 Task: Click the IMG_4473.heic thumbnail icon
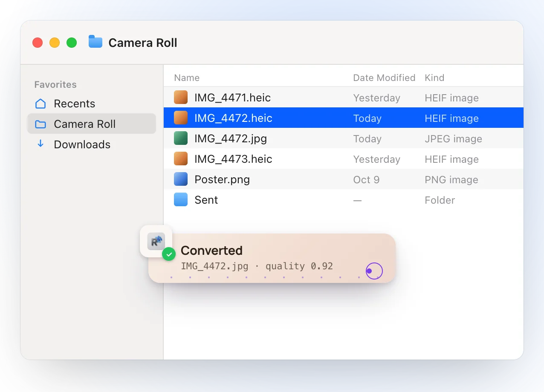click(181, 159)
